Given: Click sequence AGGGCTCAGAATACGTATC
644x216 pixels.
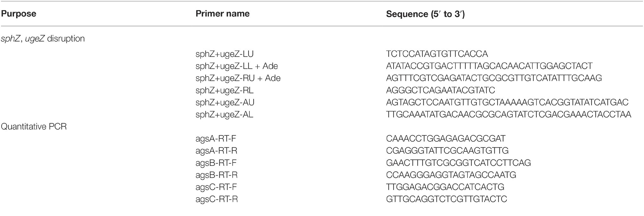Looking at the screenshot, I should pyautogui.click(x=441, y=91).
